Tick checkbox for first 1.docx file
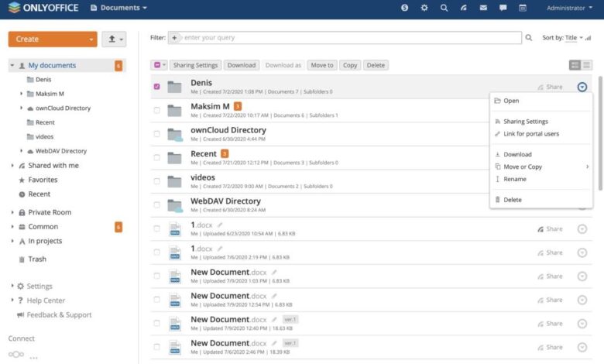Image resolution: width=604 pixels, height=364 pixels. pyautogui.click(x=156, y=228)
